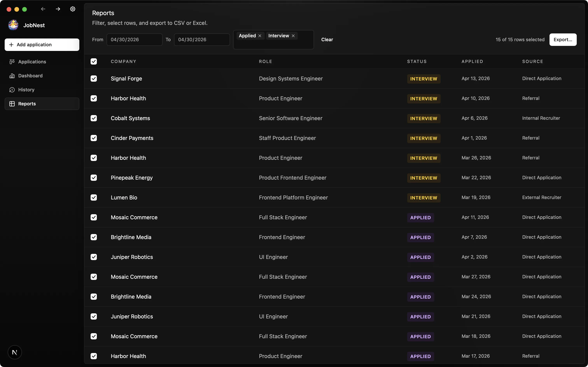
Task: Sort by the Company column header
Action: (123, 61)
